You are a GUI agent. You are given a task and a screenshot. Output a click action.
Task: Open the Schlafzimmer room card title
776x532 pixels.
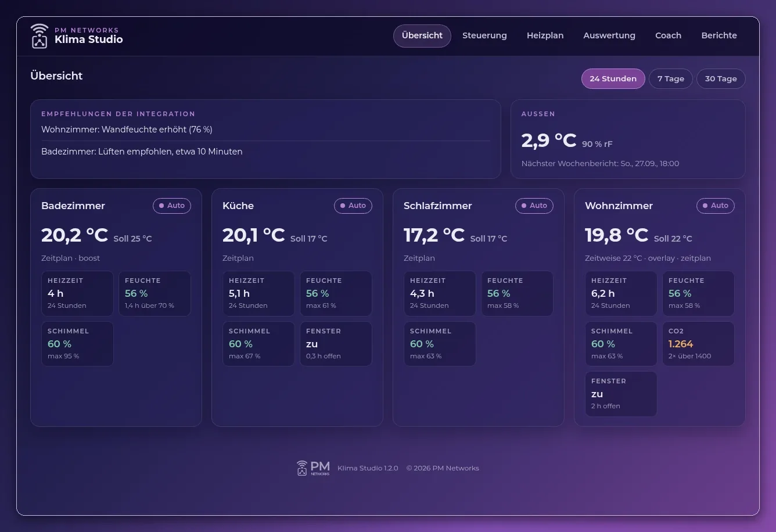pyautogui.click(x=437, y=206)
